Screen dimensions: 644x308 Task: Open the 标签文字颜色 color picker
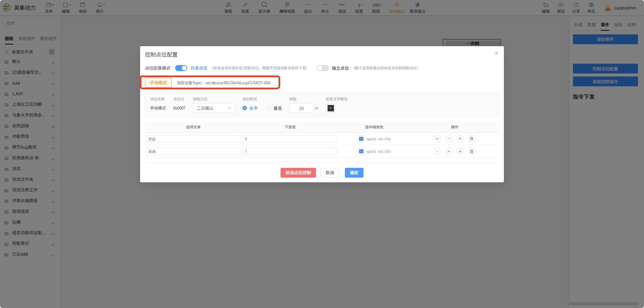point(331,108)
